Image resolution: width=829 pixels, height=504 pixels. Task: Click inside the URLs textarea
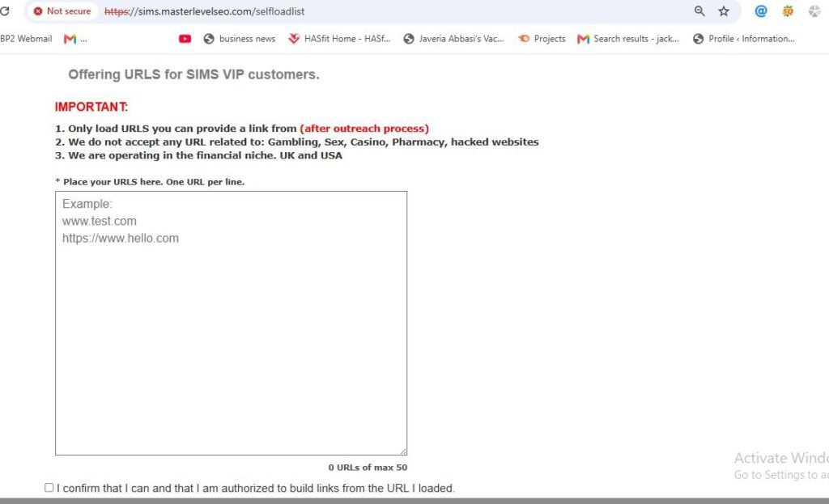(x=231, y=323)
